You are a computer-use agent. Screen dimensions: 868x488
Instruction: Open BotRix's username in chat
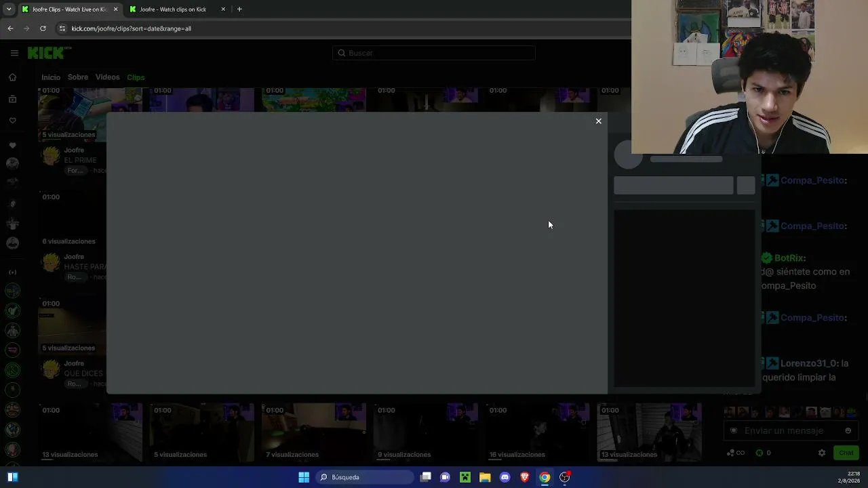790,258
